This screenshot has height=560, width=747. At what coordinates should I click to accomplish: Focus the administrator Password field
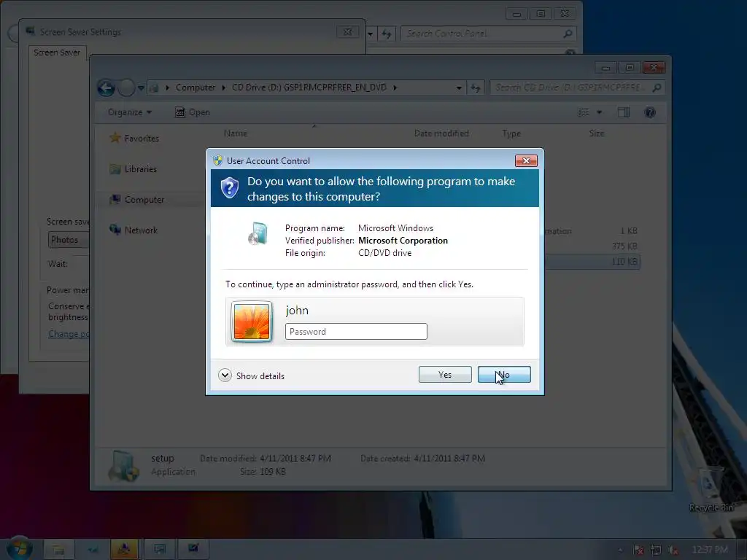356,332
